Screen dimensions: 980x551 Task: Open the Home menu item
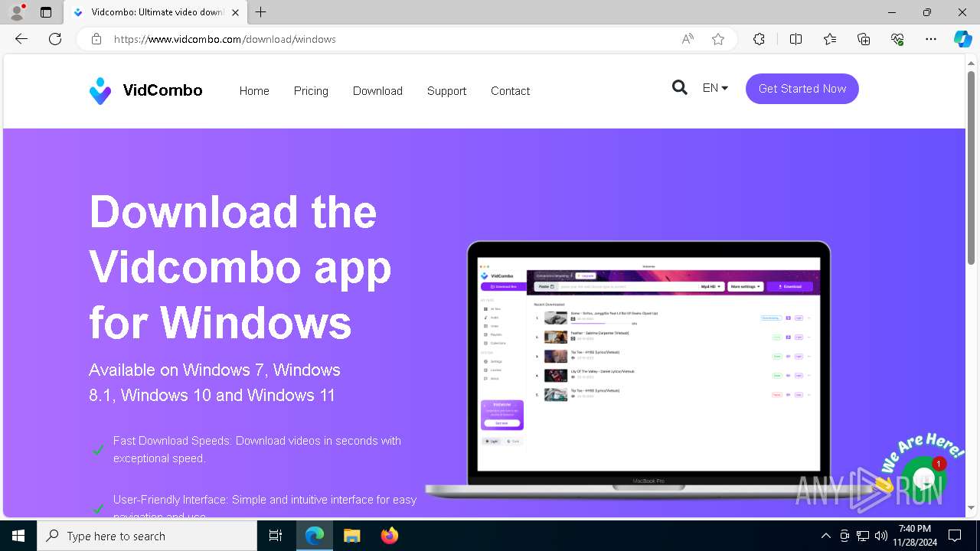(254, 90)
